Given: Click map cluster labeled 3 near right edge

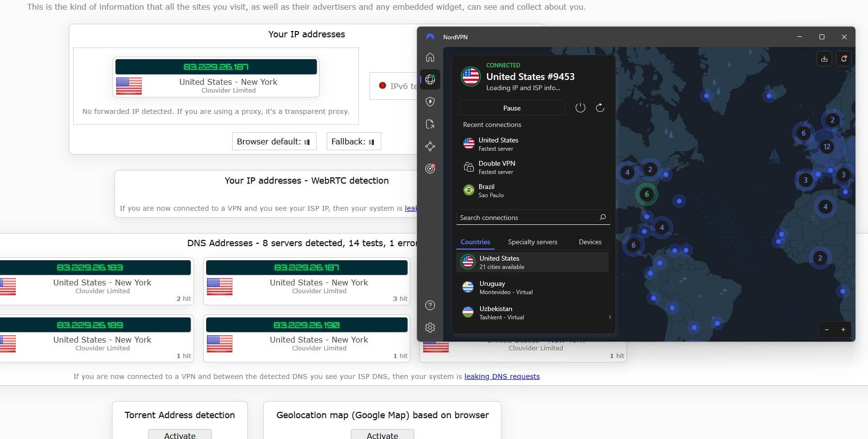Looking at the screenshot, I should [843, 175].
